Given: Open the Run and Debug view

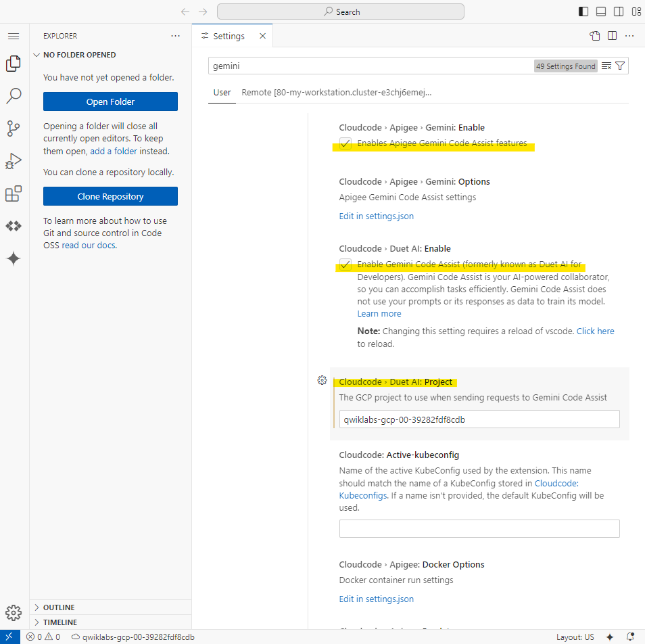Looking at the screenshot, I should [x=14, y=161].
